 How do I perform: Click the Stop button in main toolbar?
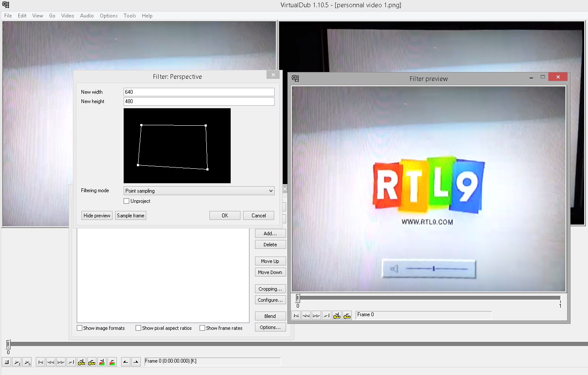[7, 362]
